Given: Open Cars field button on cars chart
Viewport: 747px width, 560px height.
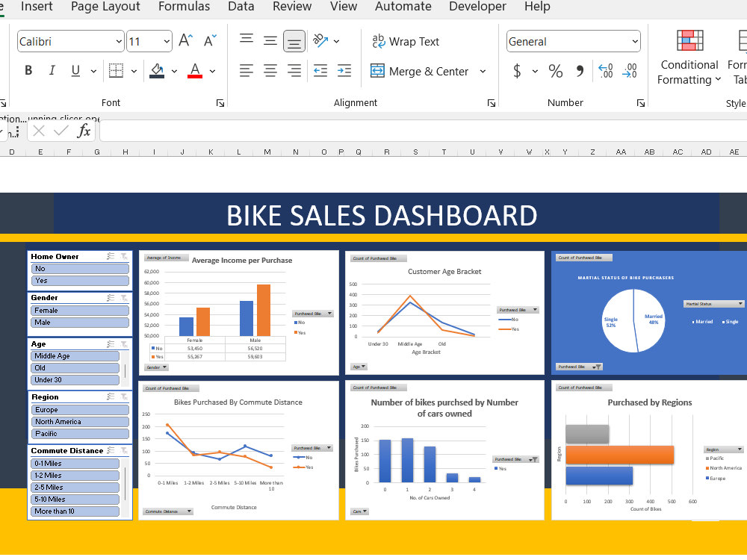Looking at the screenshot, I should tap(360, 511).
